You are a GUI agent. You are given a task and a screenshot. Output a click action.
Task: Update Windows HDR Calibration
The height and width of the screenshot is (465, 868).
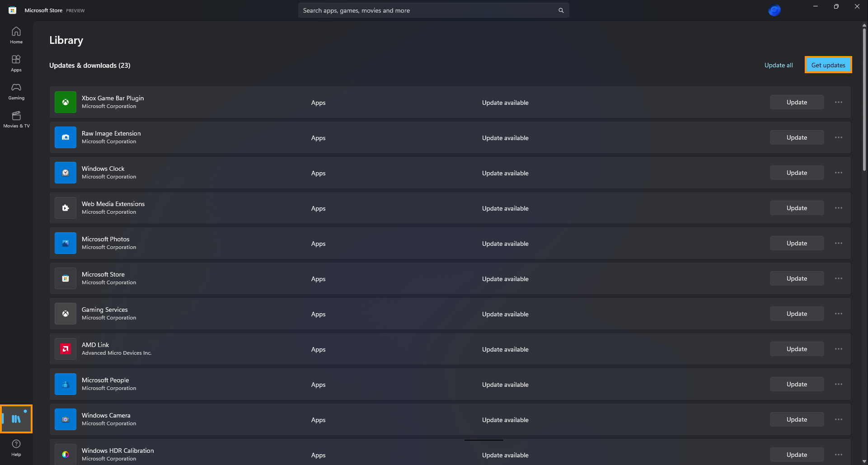[797, 455]
